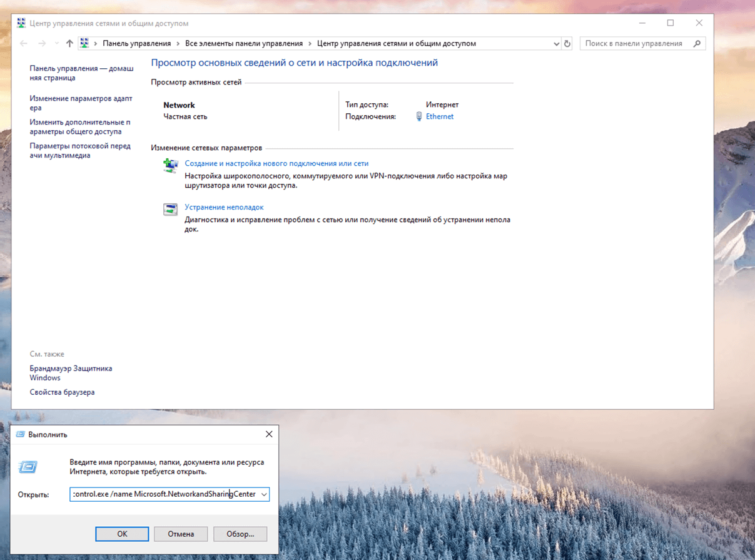Click the Ethernet plug icon

tap(419, 116)
